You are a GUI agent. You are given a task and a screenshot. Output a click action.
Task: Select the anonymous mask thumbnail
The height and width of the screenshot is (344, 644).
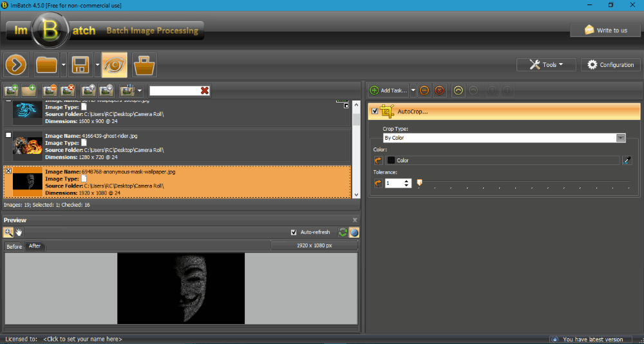(28, 182)
